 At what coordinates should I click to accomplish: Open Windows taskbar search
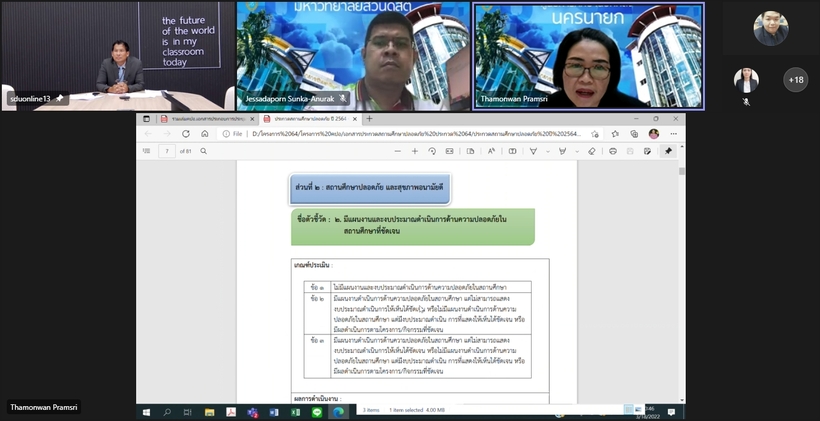(167, 412)
